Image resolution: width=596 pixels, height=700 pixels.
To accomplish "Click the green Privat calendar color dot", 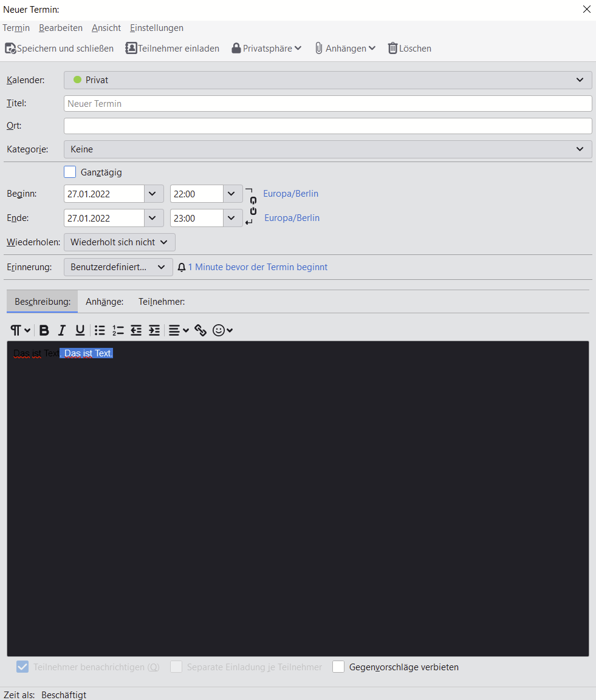I will click(77, 80).
